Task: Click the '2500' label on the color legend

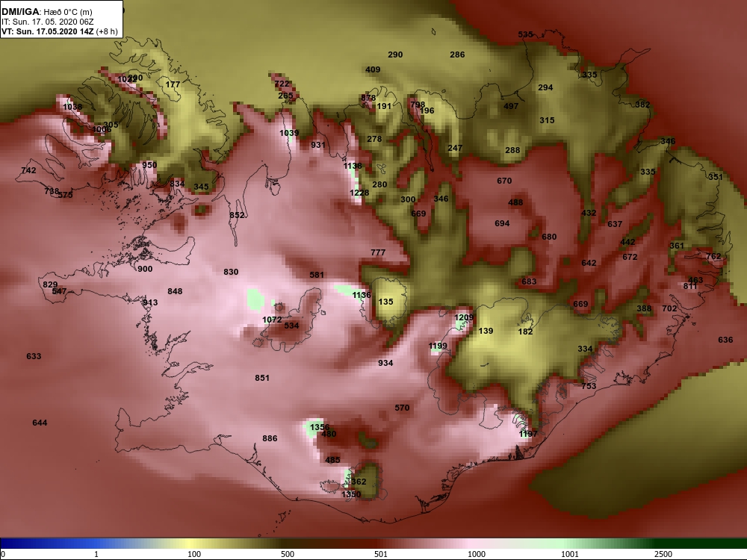Action: [x=663, y=554]
